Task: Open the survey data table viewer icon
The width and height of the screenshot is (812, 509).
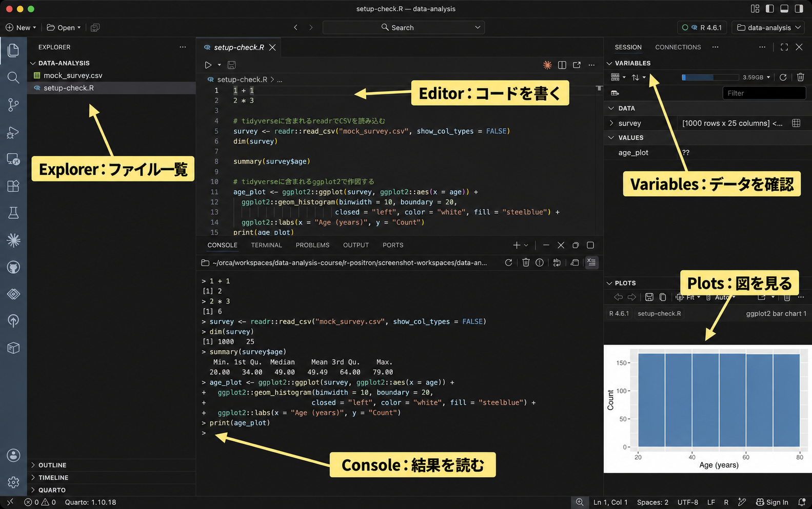Action: (796, 123)
